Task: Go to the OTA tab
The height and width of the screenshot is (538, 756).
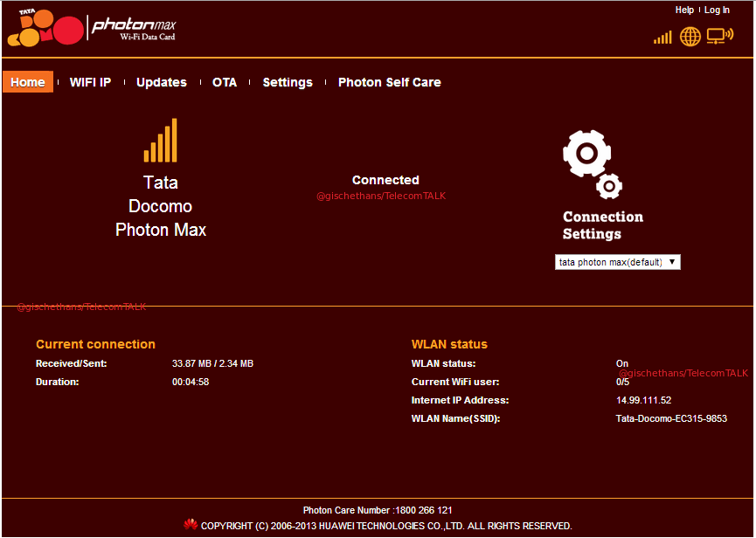Action: (225, 82)
